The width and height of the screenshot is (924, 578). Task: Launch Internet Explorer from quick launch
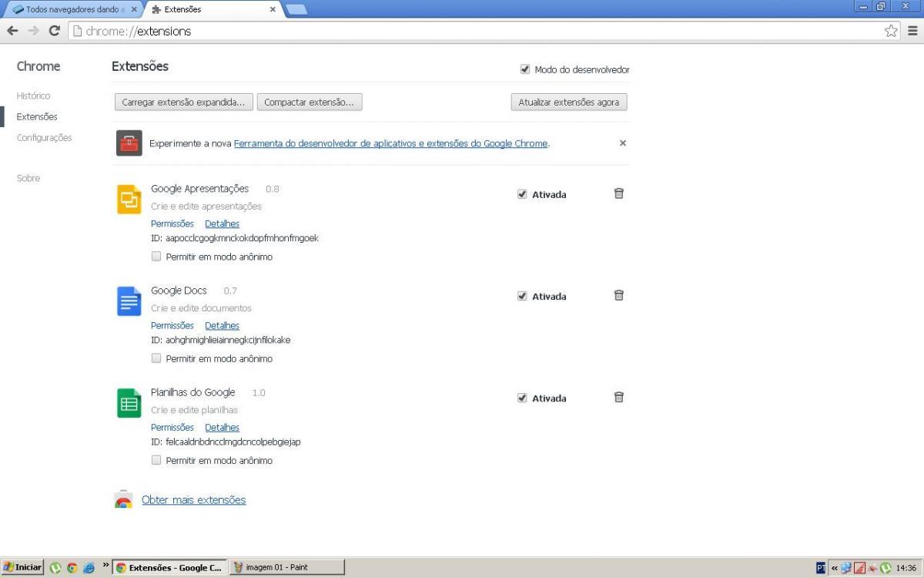[89, 568]
